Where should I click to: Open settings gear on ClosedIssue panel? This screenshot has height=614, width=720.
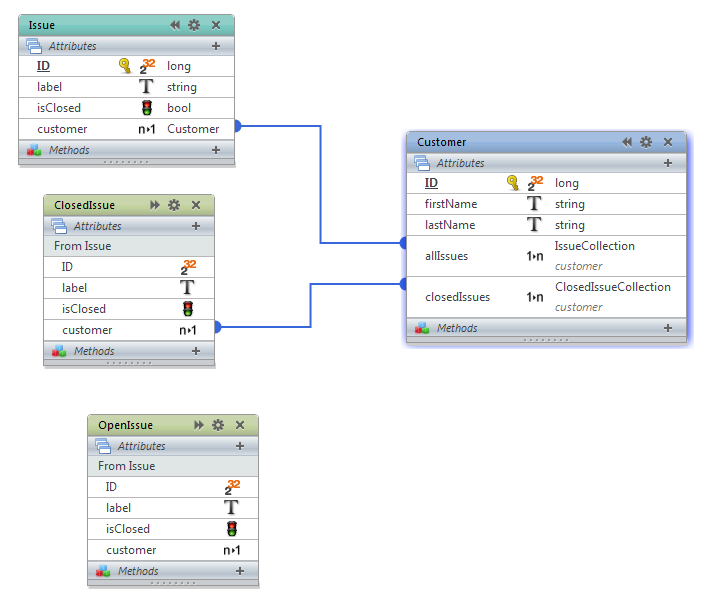(174, 205)
